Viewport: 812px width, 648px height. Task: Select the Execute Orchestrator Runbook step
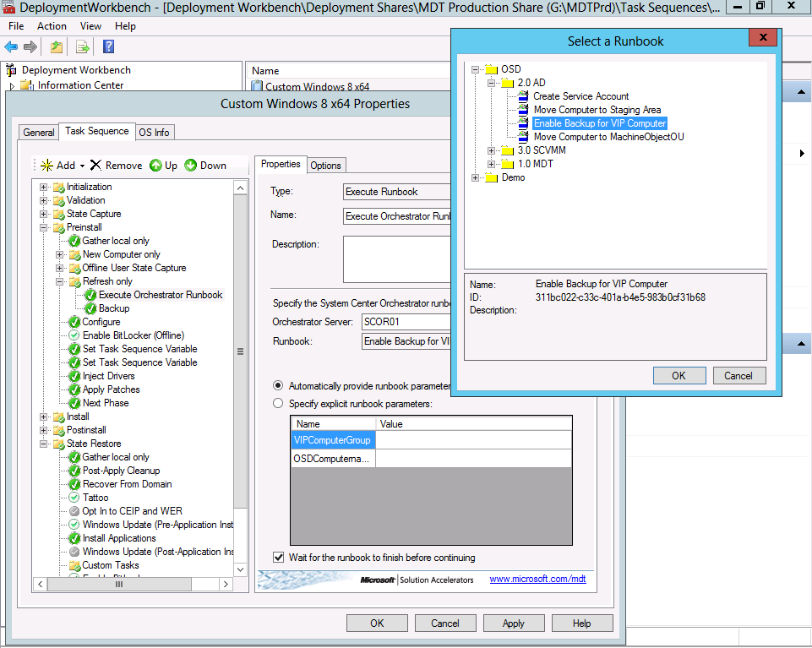(161, 295)
